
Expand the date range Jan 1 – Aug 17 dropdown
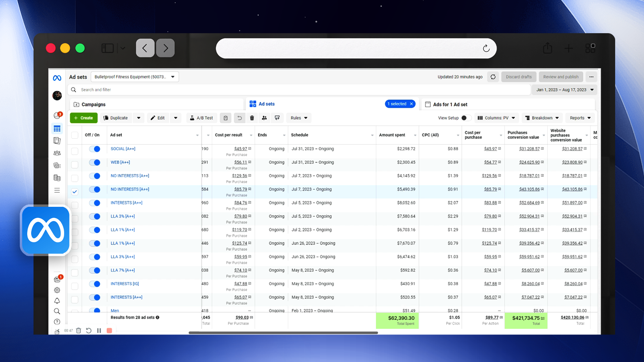point(565,90)
